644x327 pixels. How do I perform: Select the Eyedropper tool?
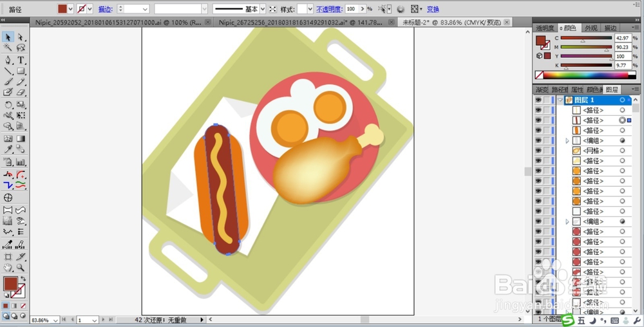click(8, 149)
